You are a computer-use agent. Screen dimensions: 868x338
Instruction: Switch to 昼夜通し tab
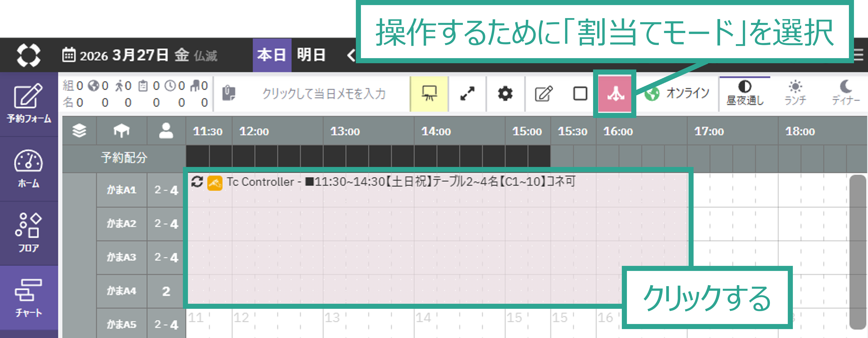coord(745,93)
